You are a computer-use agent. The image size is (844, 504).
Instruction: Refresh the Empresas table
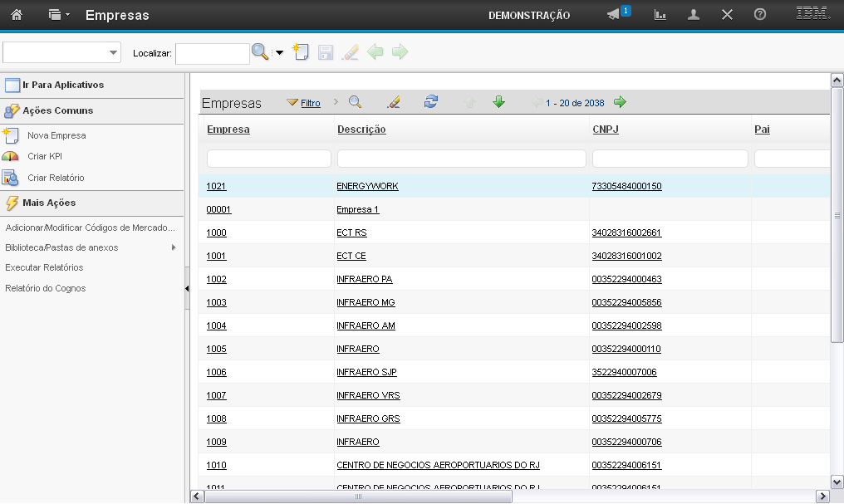click(x=430, y=102)
